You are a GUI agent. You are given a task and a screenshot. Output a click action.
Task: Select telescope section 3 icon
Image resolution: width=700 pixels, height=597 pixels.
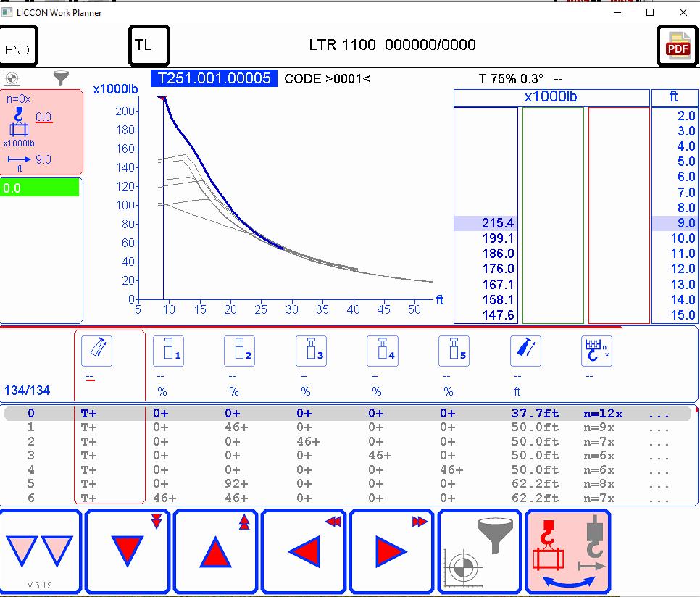(x=311, y=351)
